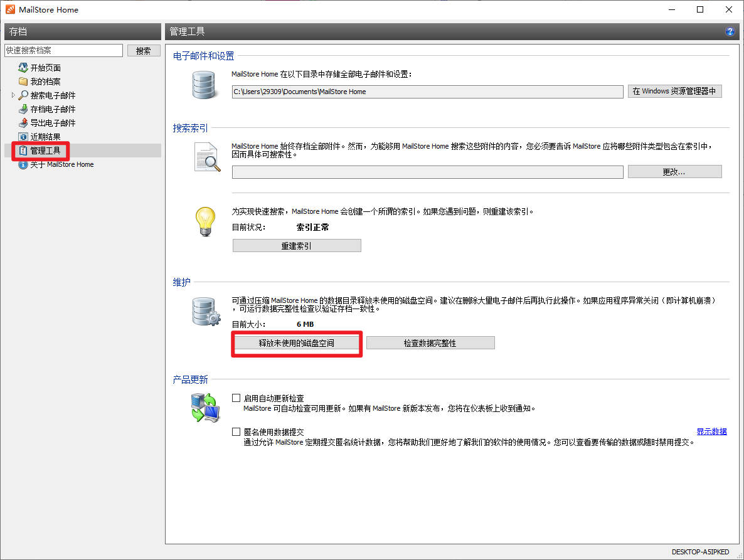Screen dimensions: 744x560
Task: Click the update sync icon under 产品更新
Action: 205,408
